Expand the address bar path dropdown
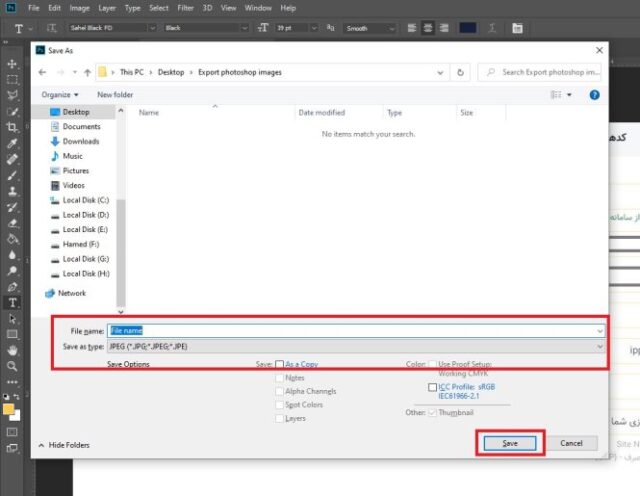The width and height of the screenshot is (640, 496). pyautogui.click(x=440, y=73)
